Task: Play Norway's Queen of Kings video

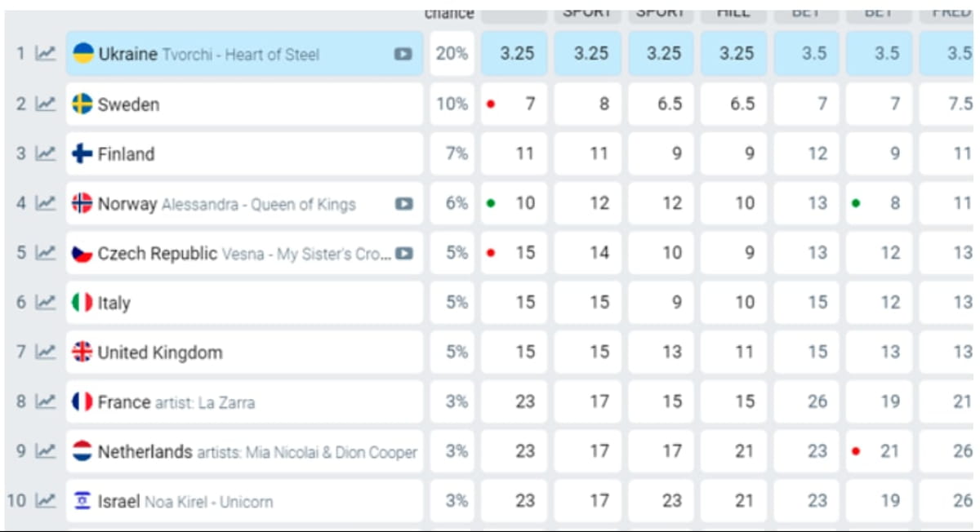Action: pos(403,203)
